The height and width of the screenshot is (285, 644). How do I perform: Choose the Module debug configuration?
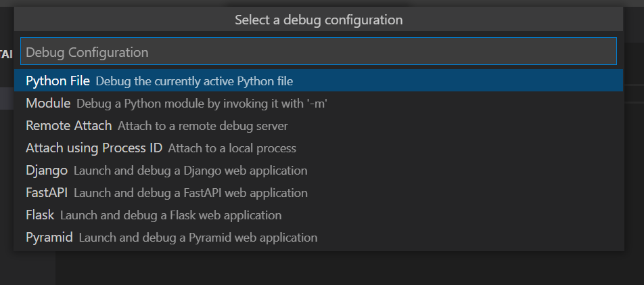[319, 103]
